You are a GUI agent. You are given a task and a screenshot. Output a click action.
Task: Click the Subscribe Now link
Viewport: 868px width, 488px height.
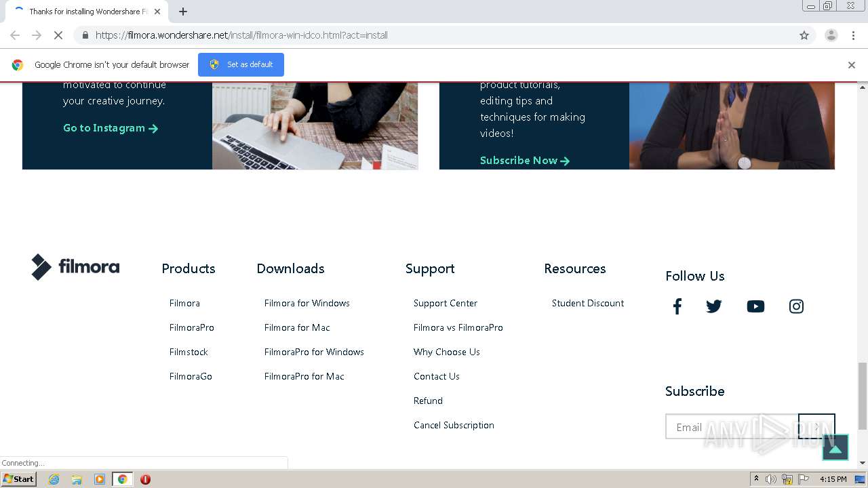[x=525, y=161]
